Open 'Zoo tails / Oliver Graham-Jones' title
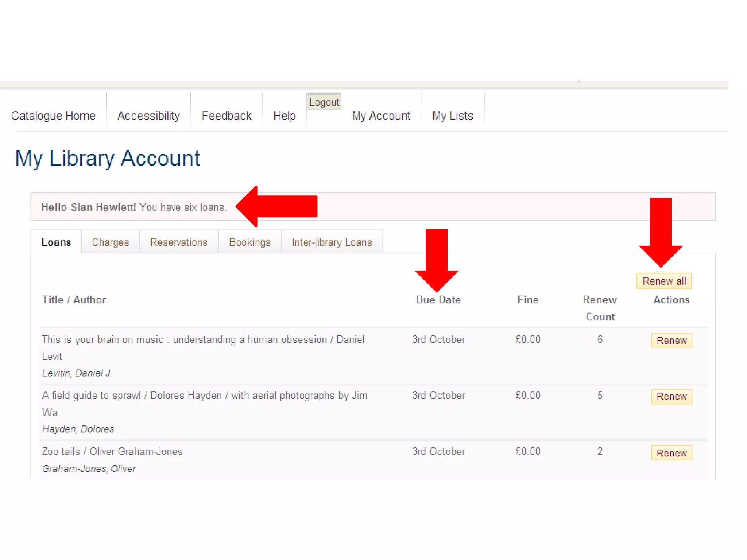Viewport: 747px width, 560px height. [x=112, y=451]
